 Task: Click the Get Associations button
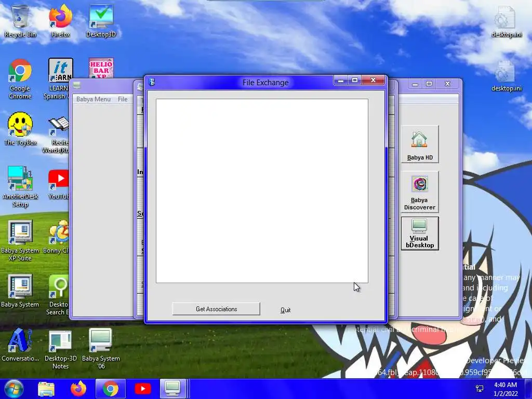click(x=216, y=309)
